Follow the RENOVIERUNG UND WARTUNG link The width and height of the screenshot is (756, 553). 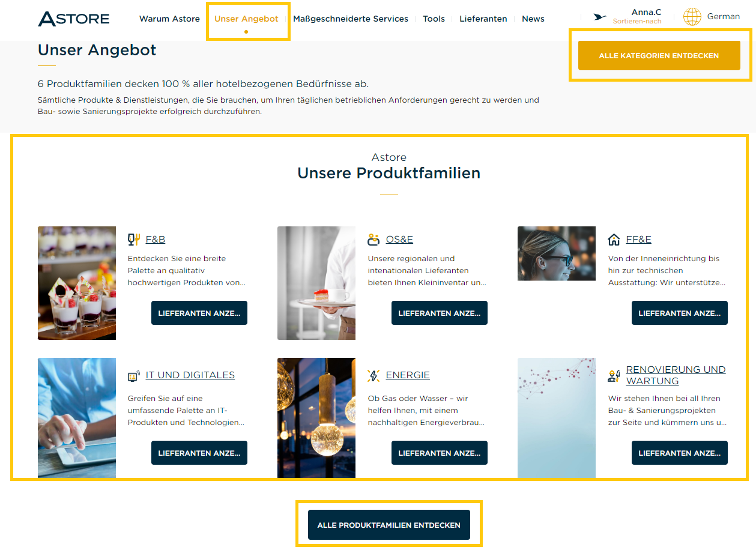pos(676,375)
